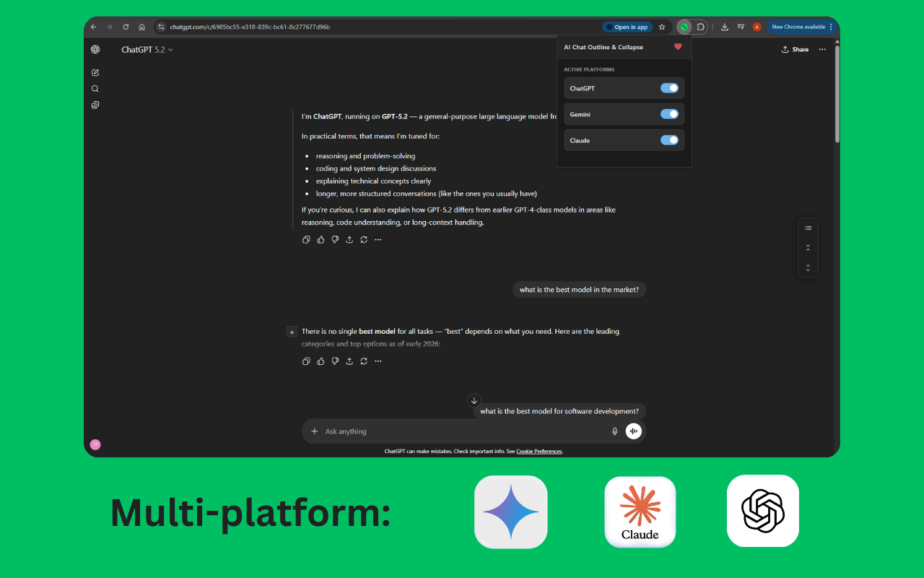
Task: Open the Cookie Preferences link
Action: [x=539, y=452]
